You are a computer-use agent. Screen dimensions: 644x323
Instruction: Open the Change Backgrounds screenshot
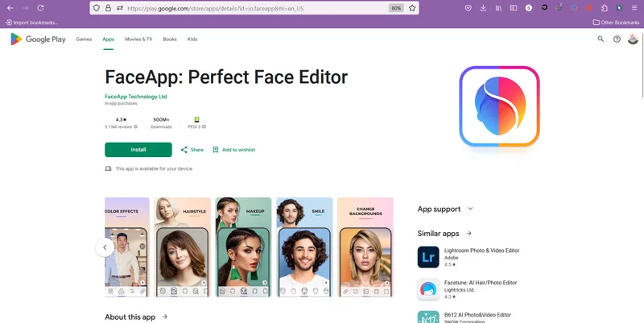365,247
